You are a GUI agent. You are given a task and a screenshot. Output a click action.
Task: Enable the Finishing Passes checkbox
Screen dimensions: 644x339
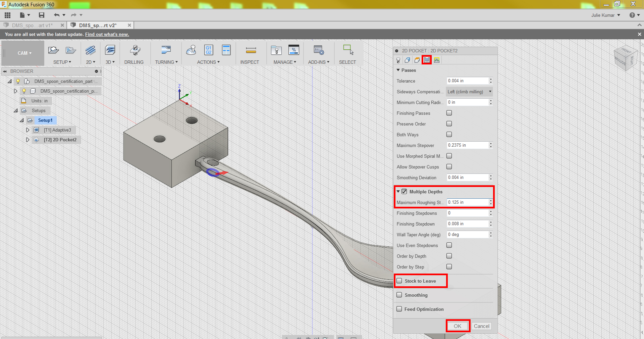pyautogui.click(x=449, y=113)
